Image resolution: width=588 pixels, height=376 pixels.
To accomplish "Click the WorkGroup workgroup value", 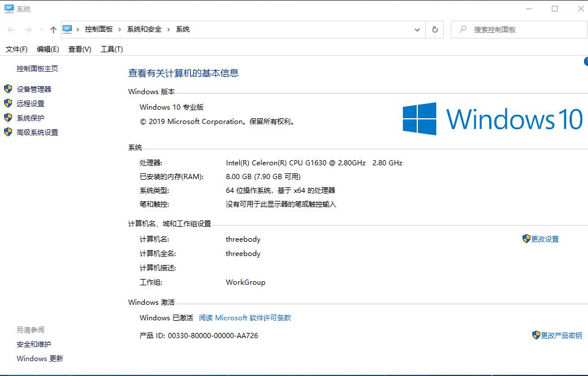I will coord(245,282).
